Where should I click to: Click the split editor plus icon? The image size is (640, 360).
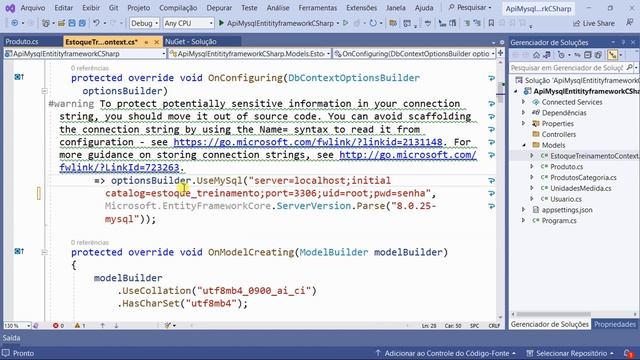(500, 53)
